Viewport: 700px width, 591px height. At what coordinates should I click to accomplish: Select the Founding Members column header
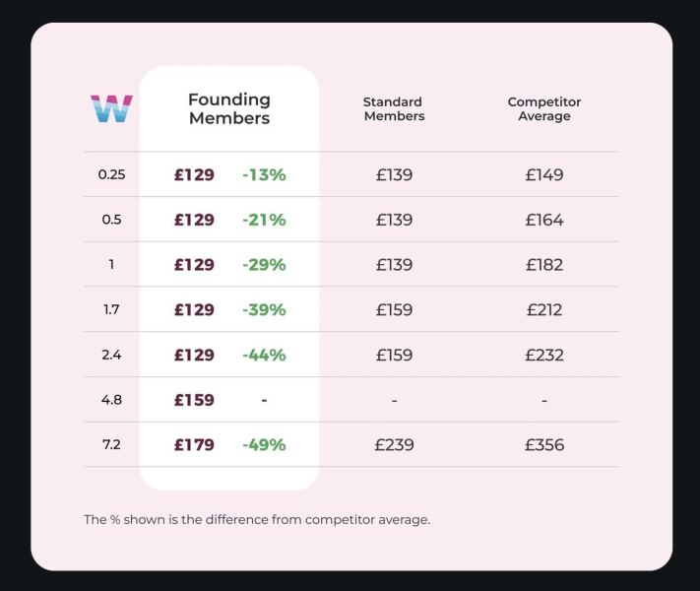click(x=229, y=108)
